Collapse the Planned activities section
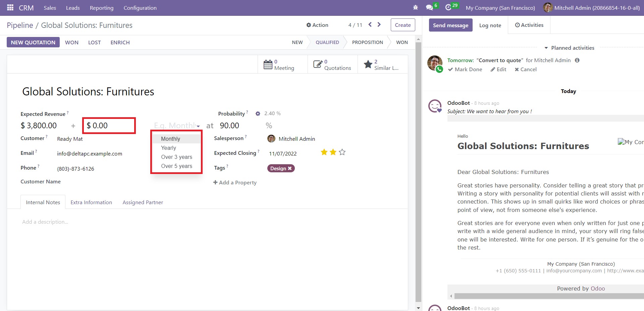 [x=569, y=48]
